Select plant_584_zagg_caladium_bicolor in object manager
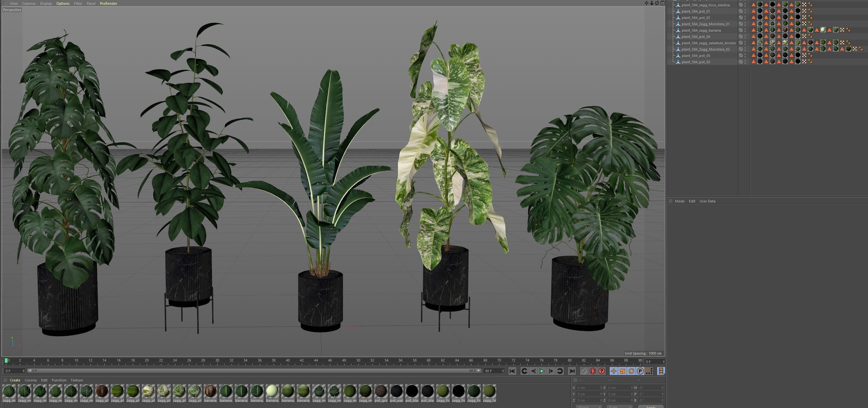The image size is (868, 408). (x=708, y=43)
